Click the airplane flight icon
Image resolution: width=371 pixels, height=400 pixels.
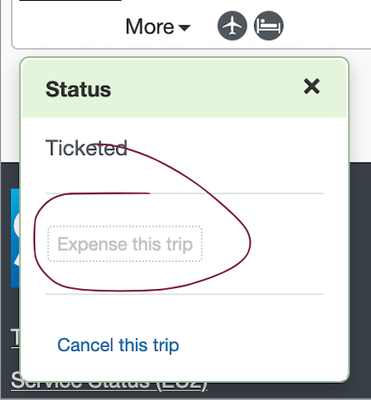pos(232,26)
